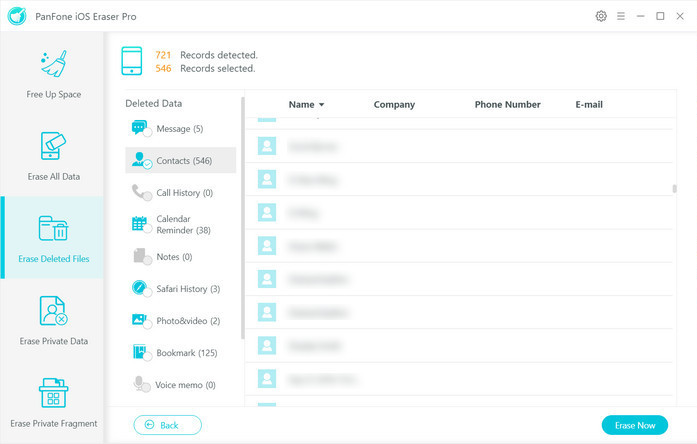
Task: Switch to Free Up Space tab
Action: 53,73
